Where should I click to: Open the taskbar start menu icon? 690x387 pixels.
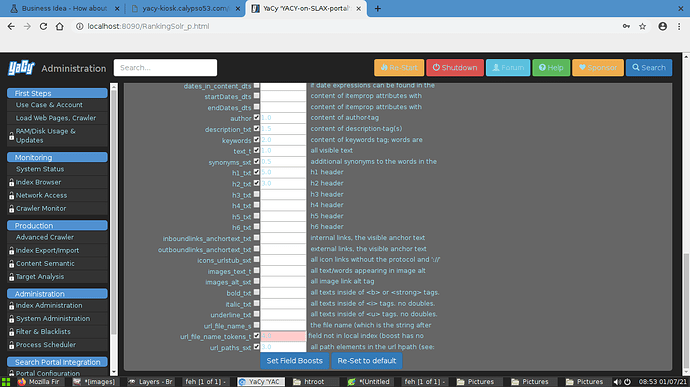pos(6,382)
